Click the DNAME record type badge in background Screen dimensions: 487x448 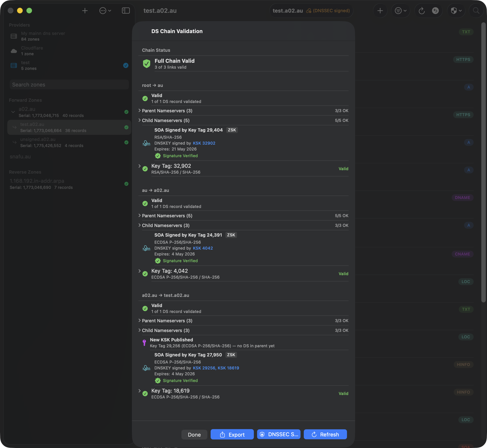[462, 198]
